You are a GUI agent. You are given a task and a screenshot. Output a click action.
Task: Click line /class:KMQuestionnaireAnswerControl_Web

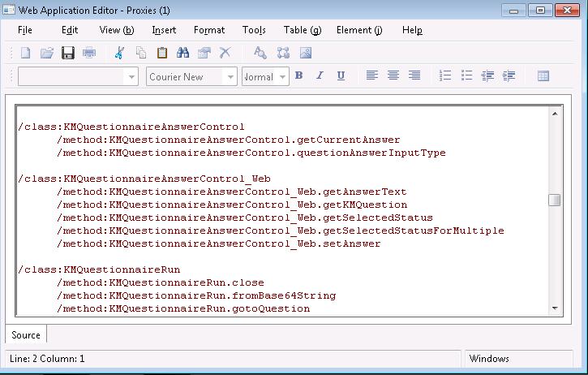[144, 179]
